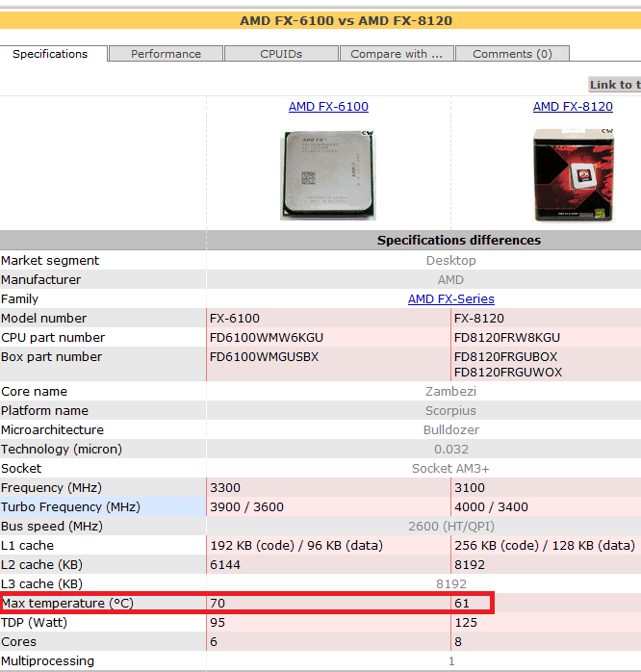Click box part number FD8120FRGUWOX

point(508,372)
